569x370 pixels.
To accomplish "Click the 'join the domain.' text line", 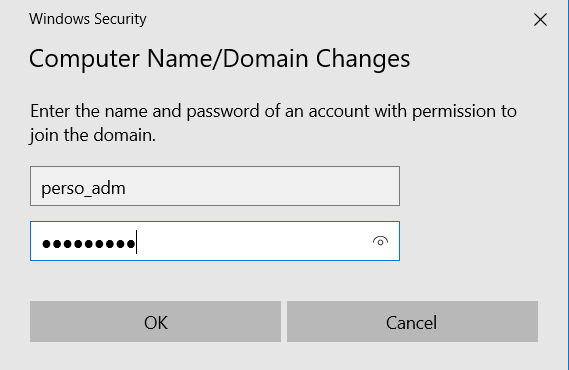I will coord(93,135).
